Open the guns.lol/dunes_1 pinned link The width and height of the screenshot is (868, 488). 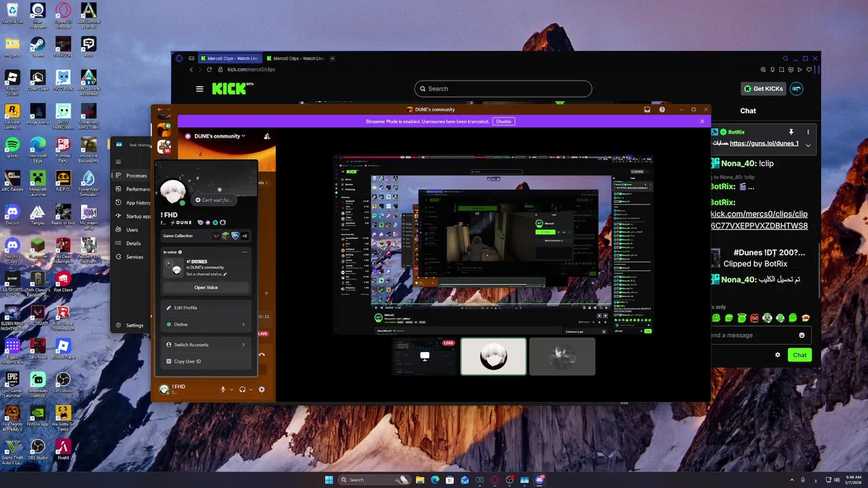click(x=764, y=144)
